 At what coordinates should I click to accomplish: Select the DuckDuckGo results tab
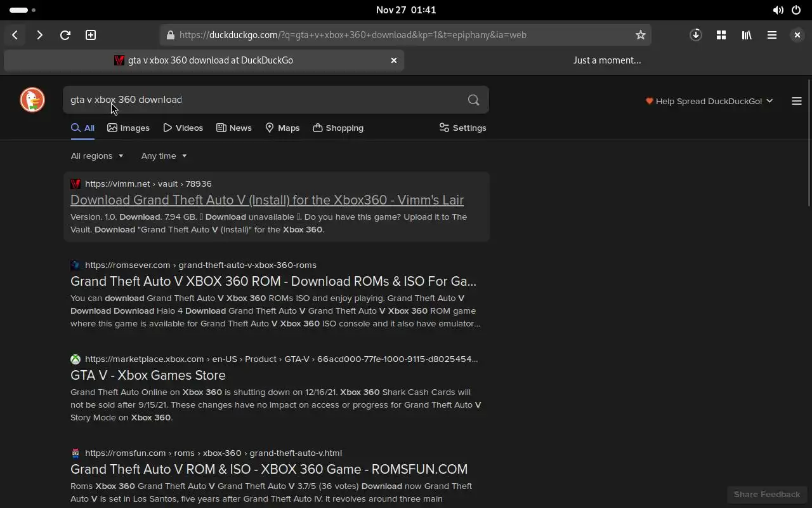coord(204,60)
